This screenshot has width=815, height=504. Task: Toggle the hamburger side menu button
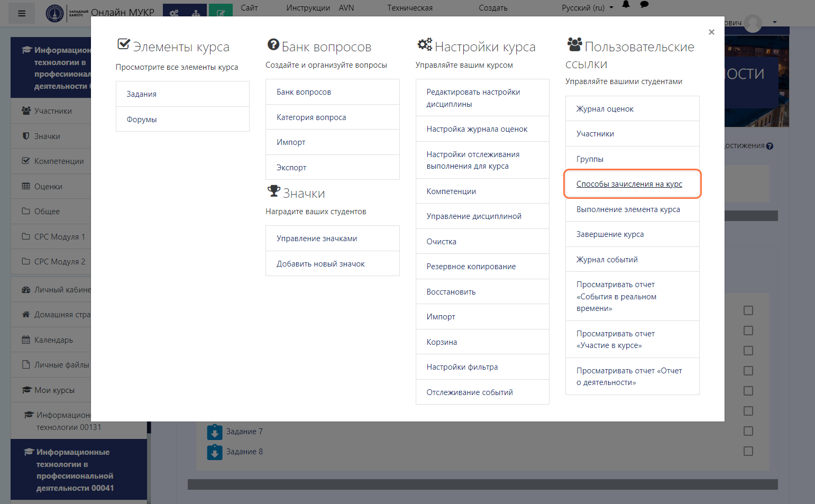[x=22, y=13]
